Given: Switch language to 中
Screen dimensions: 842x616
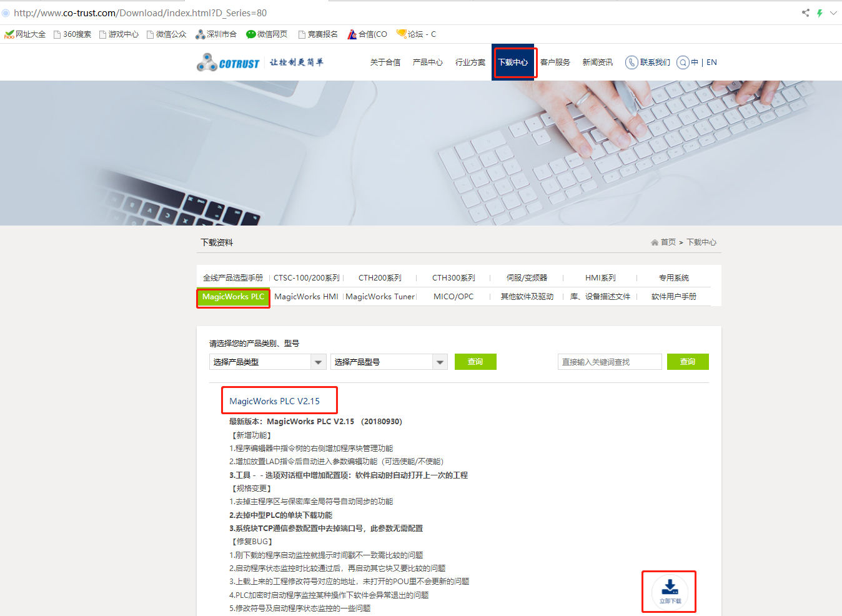Looking at the screenshot, I should coord(695,62).
